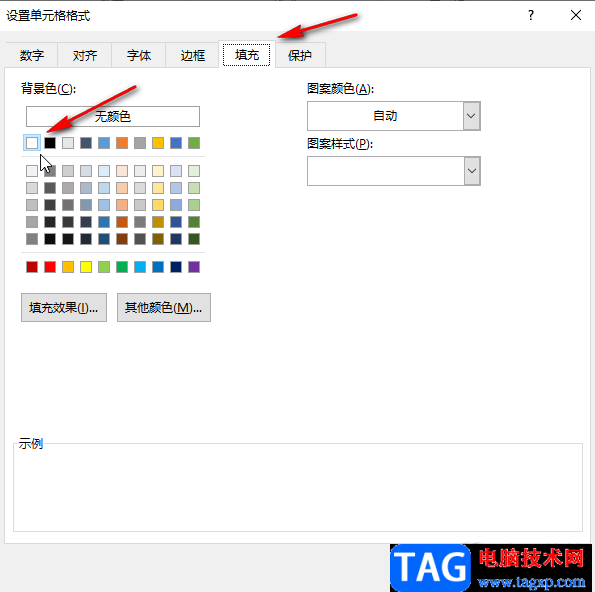Pick medium gray theme swatch in top row
Screen dimensions: 595x592
click(140, 143)
